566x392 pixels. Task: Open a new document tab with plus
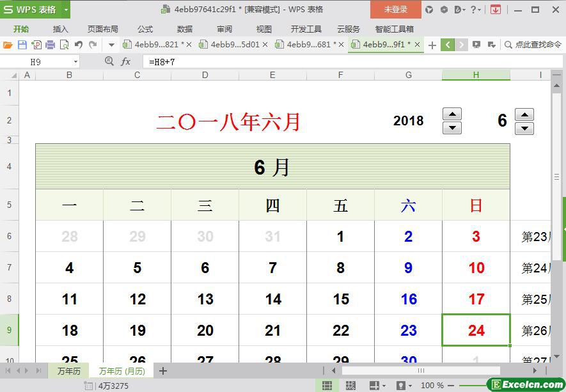[x=432, y=45]
